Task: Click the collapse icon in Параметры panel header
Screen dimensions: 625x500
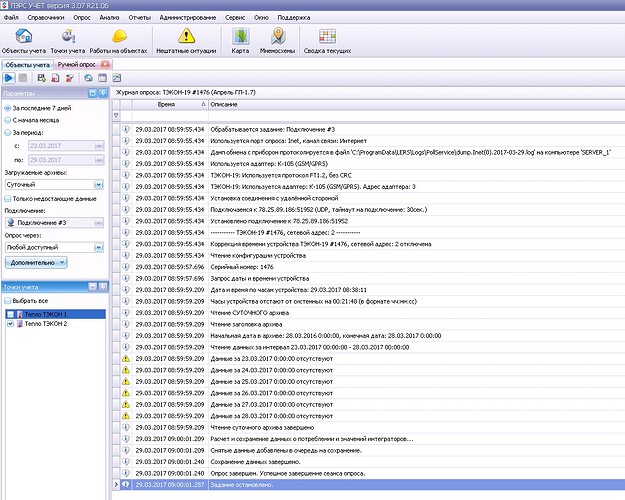Action: click(x=92, y=93)
